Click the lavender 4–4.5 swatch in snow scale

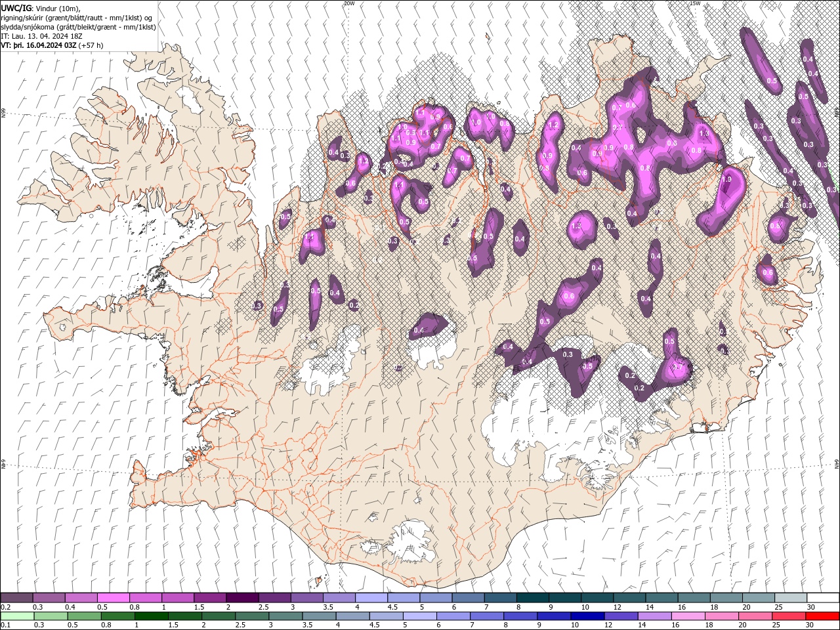point(371,598)
